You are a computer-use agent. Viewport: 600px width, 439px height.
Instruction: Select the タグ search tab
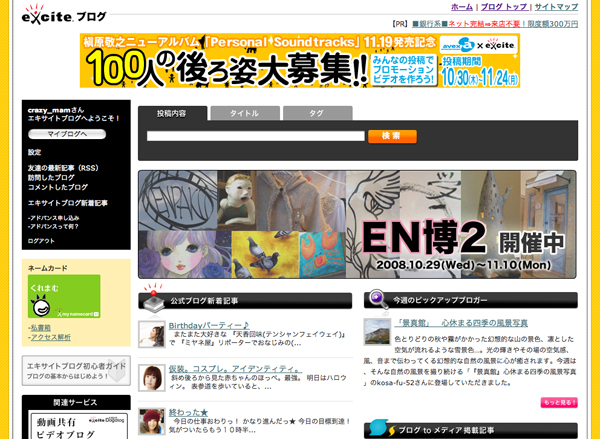coord(317,113)
